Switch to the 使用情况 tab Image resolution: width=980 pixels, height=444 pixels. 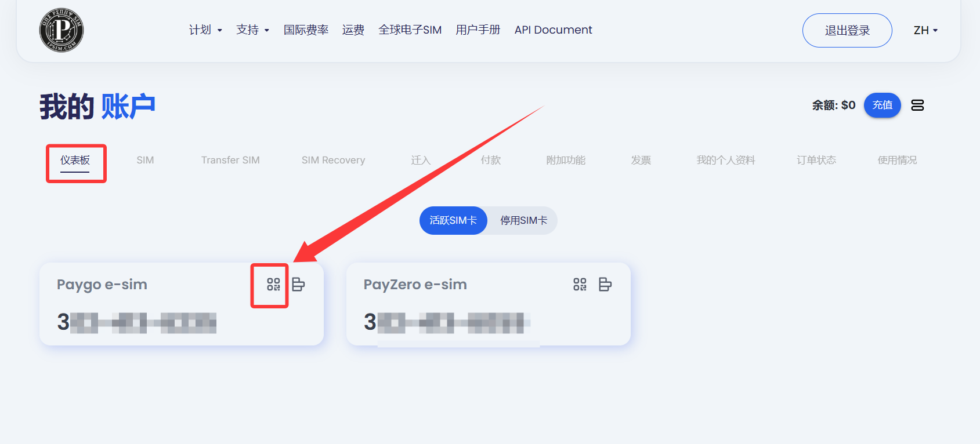[897, 160]
